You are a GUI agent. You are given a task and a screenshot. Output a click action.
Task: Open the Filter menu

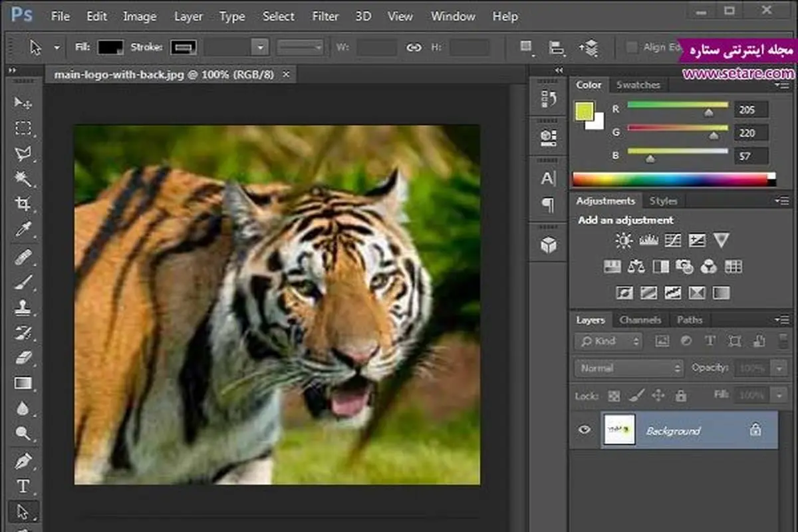[x=324, y=17]
